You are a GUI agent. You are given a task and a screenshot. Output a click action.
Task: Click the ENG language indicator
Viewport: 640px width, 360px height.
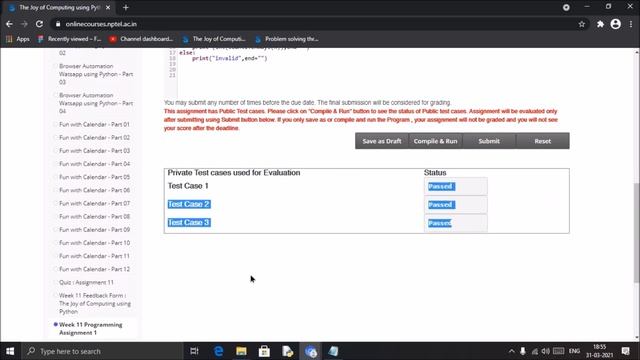[574, 351]
